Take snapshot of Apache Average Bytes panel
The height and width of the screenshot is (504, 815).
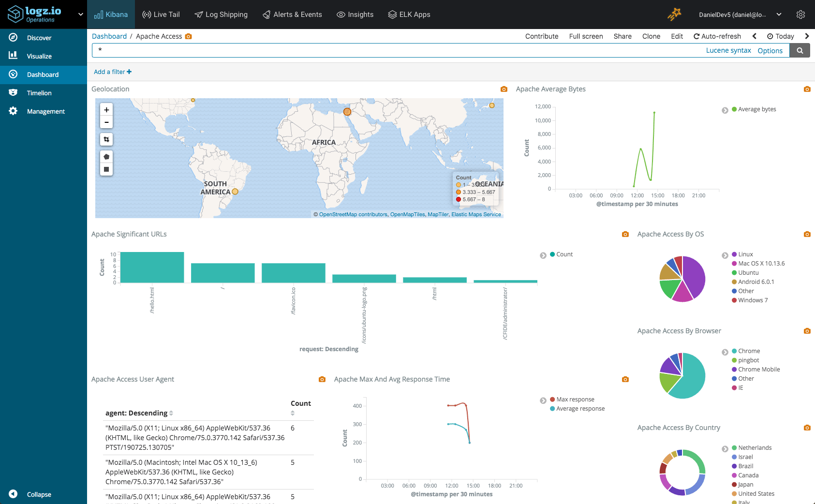point(807,89)
